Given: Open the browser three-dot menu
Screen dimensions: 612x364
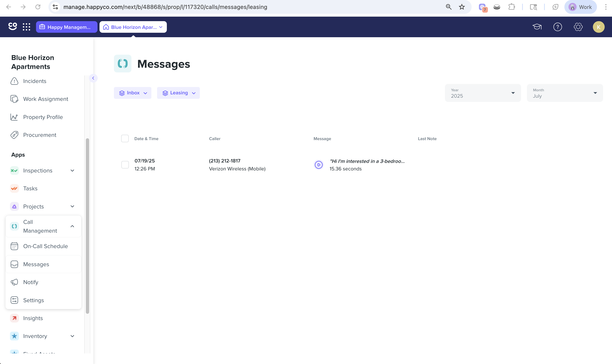Looking at the screenshot, I should (x=606, y=7).
